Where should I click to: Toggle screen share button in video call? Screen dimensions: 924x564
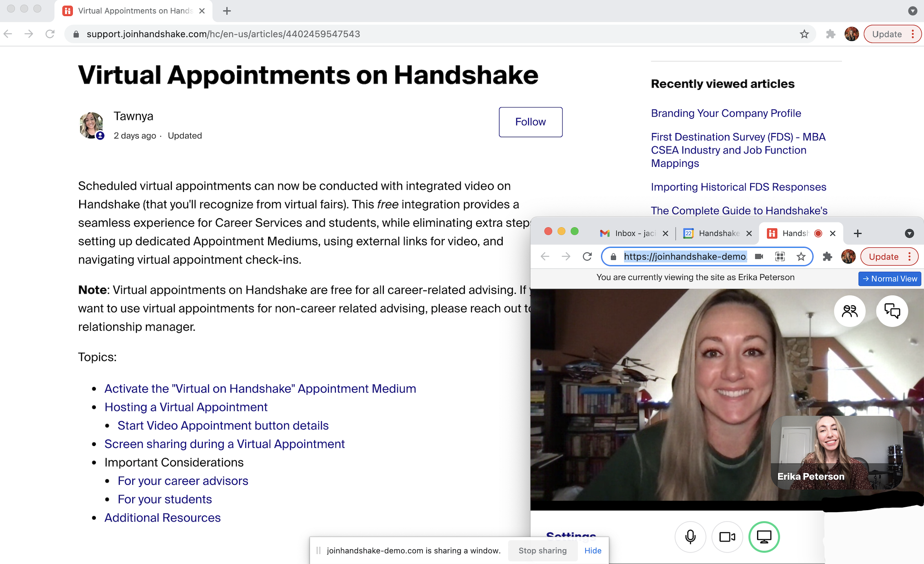click(764, 537)
